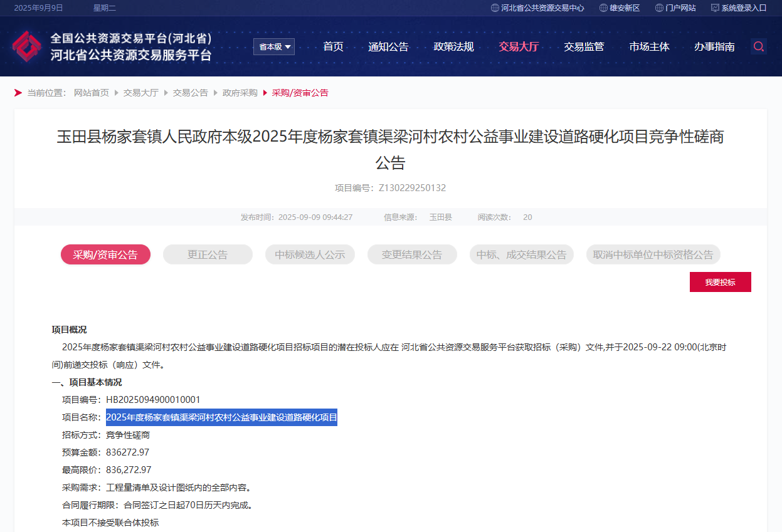Go to 网站首页 in the breadcrumb
Viewport: 782px width, 532px height.
tap(92, 93)
